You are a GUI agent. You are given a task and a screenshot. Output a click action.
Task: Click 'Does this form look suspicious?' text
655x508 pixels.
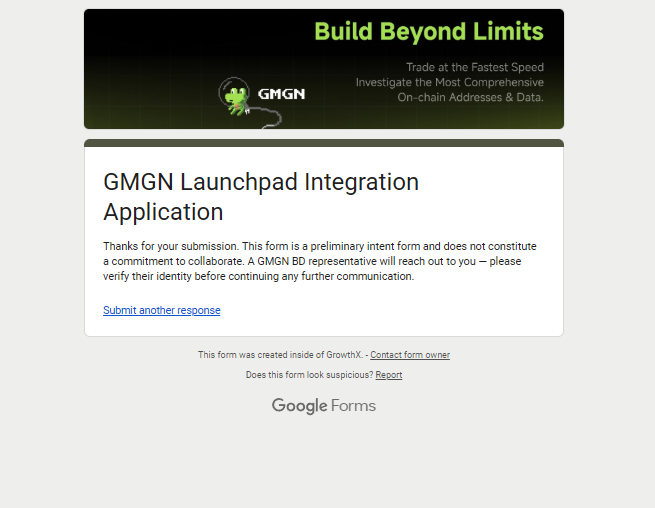click(x=309, y=375)
